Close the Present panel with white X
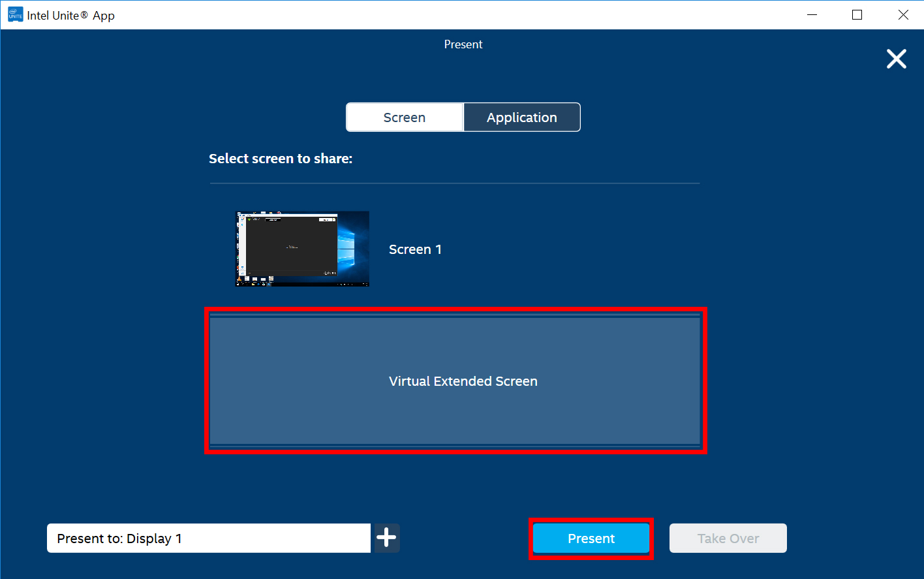The height and width of the screenshot is (579, 924). (x=897, y=59)
